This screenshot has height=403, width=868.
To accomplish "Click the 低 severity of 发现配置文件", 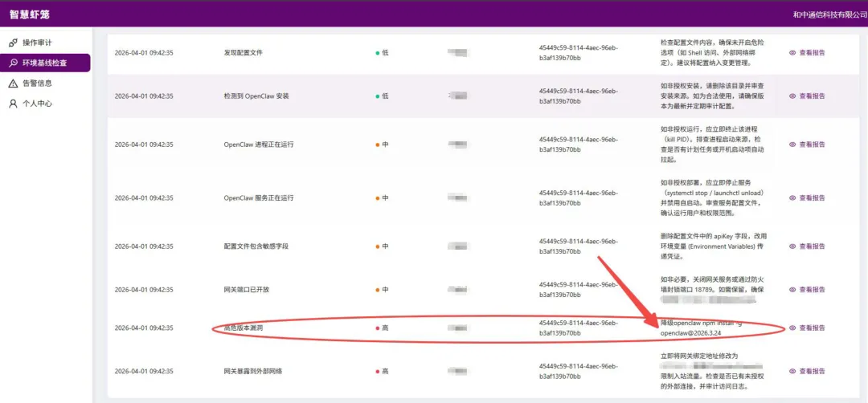I will click(383, 52).
